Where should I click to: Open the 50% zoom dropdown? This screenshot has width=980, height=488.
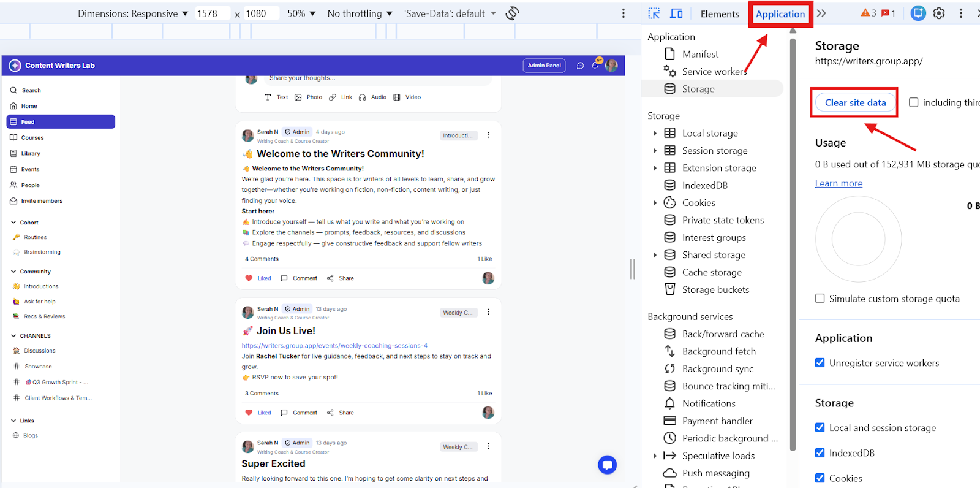(301, 13)
